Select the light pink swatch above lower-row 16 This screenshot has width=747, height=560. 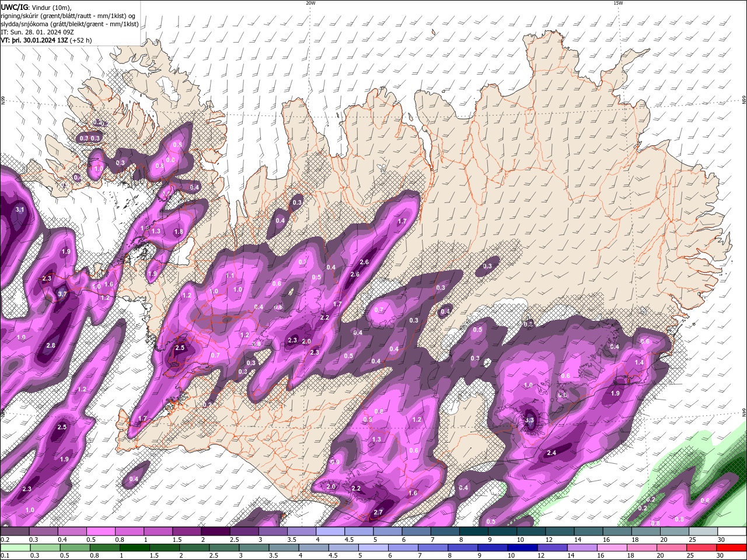[x=612, y=548]
